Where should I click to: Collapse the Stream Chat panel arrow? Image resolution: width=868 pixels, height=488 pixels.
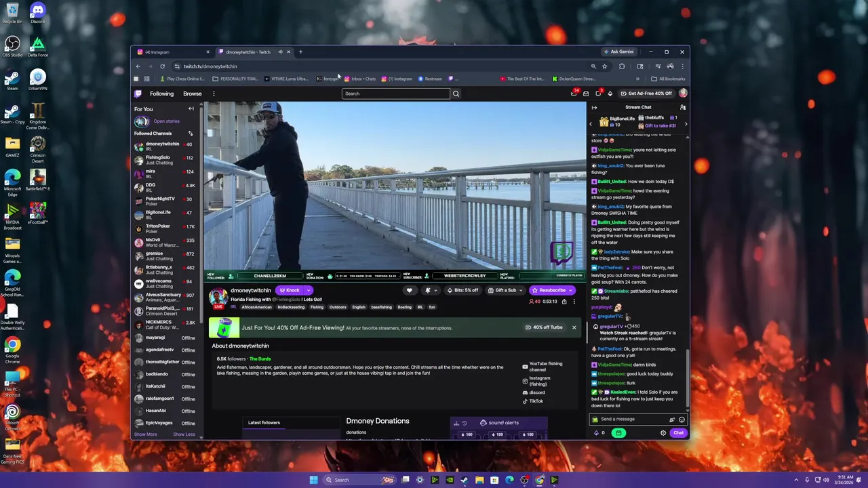pyautogui.click(x=594, y=107)
